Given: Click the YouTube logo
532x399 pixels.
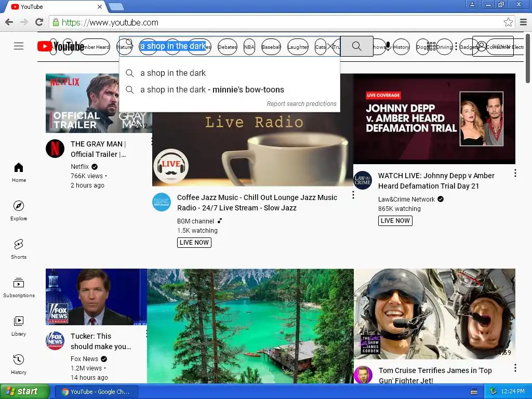Looking at the screenshot, I should tap(61, 46).
